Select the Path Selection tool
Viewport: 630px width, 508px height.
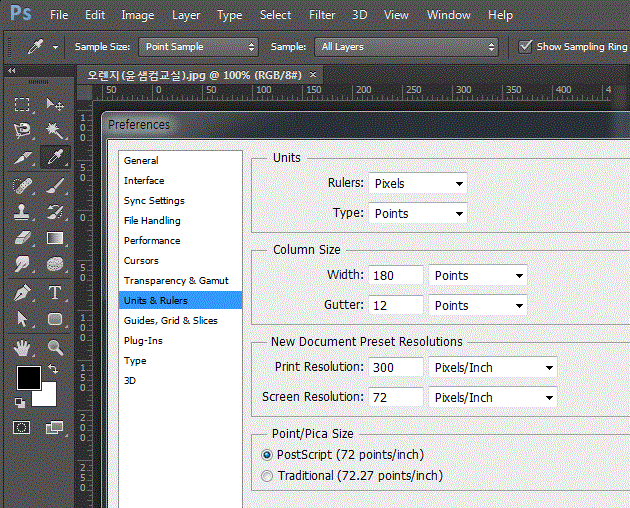click(22, 319)
